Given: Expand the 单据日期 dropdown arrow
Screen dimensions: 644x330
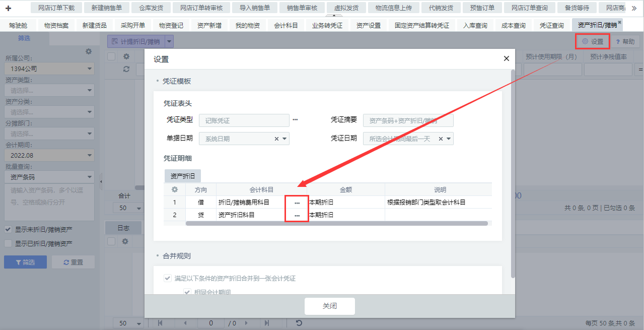Looking at the screenshot, I should [284, 139].
